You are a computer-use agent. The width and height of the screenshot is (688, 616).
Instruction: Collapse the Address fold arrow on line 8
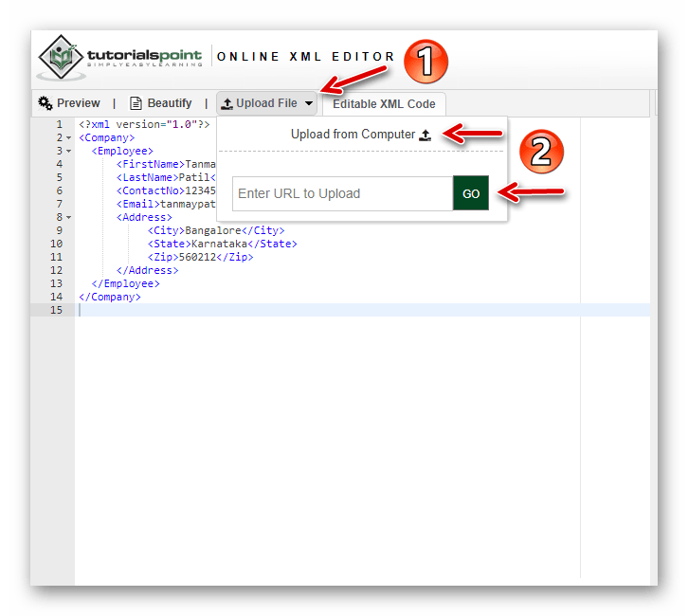(x=69, y=217)
